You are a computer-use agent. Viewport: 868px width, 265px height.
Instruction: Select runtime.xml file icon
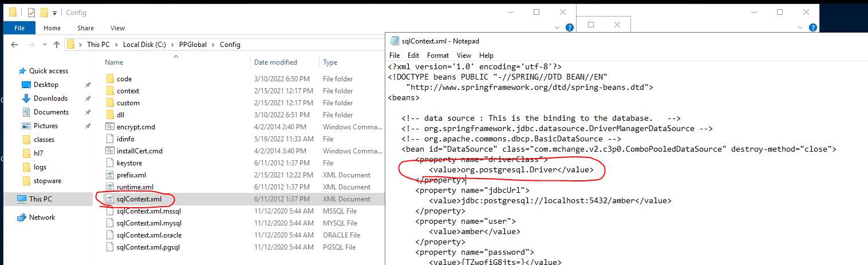(x=111, y=187)
